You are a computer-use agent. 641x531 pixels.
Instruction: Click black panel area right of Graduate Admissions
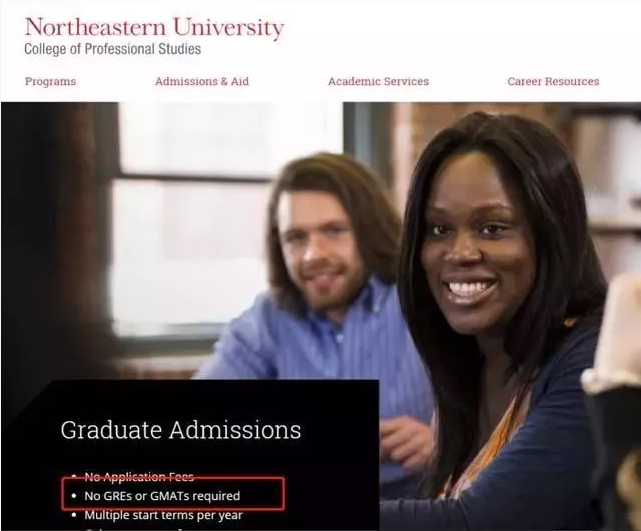point(339,430)
